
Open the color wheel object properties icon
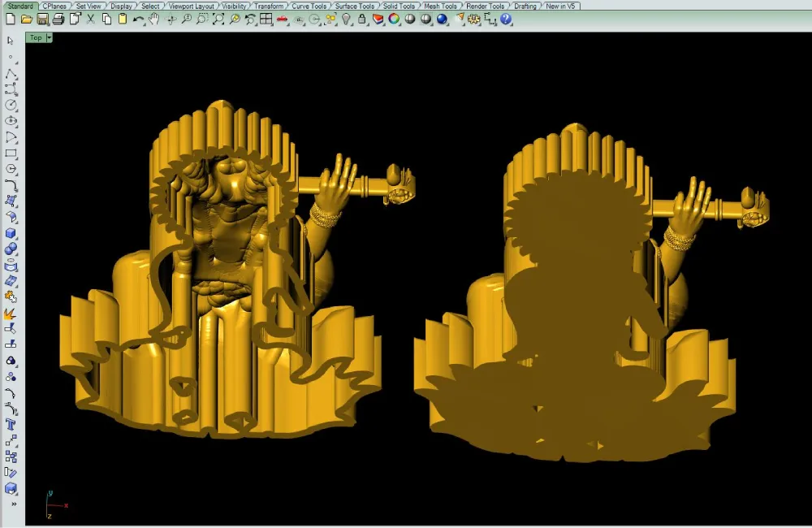tap(394, 19)
